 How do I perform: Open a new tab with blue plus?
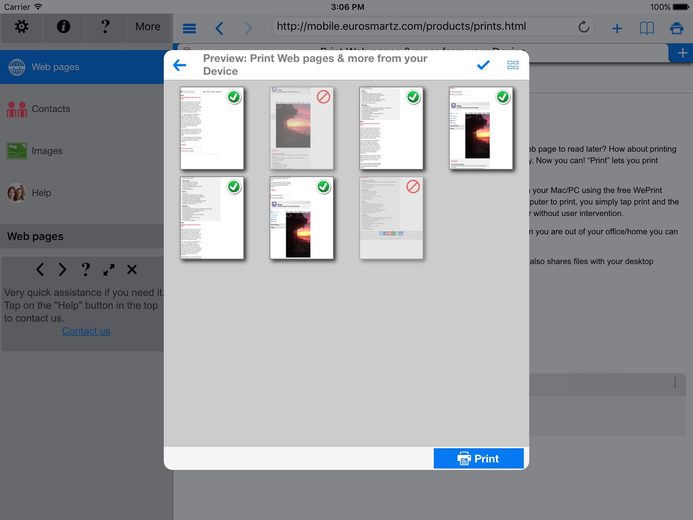click(682, 53)
